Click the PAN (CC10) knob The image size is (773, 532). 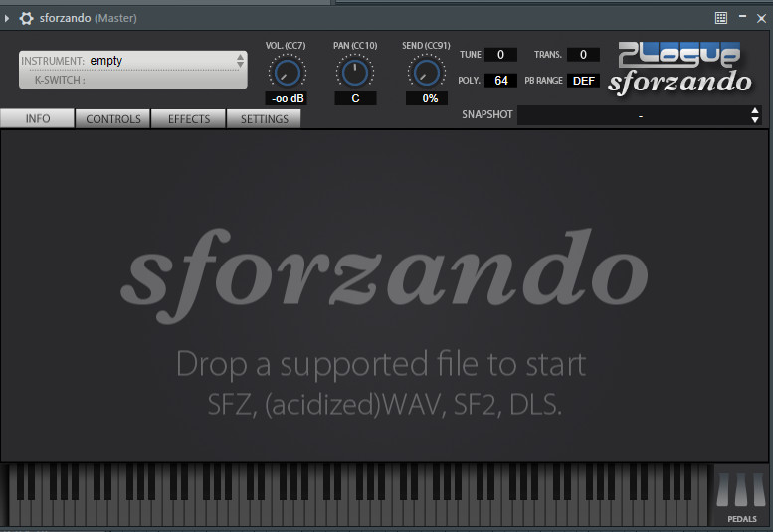click(355, 72)
